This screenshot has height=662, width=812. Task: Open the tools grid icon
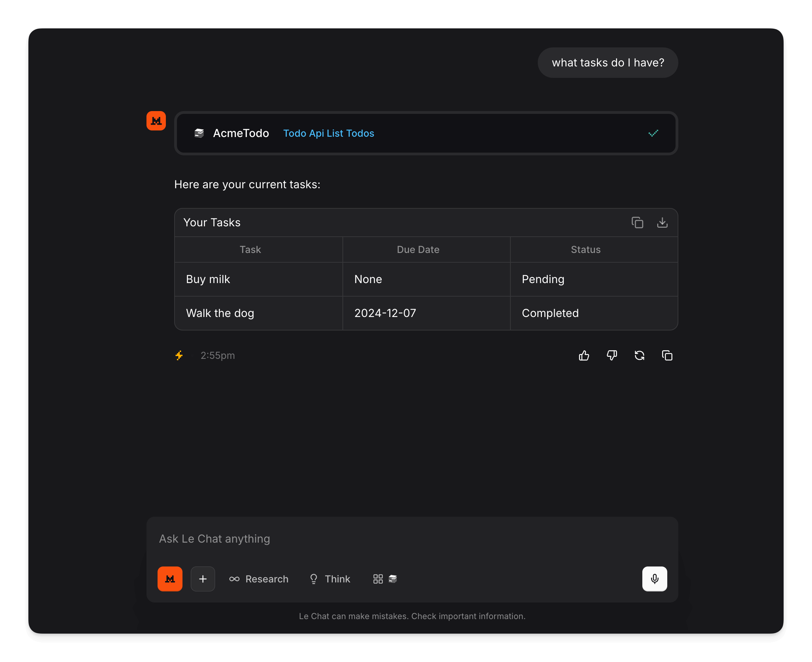[x=378, y=579]
